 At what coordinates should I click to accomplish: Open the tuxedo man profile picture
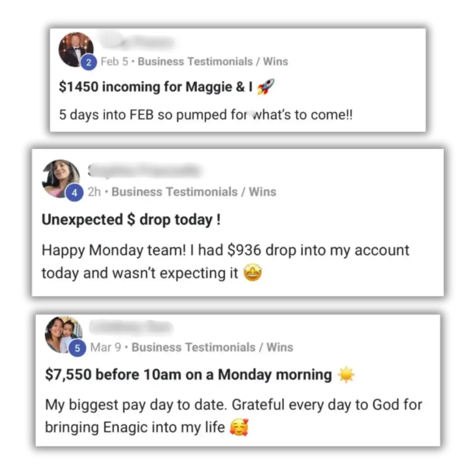tap(75, 49)
